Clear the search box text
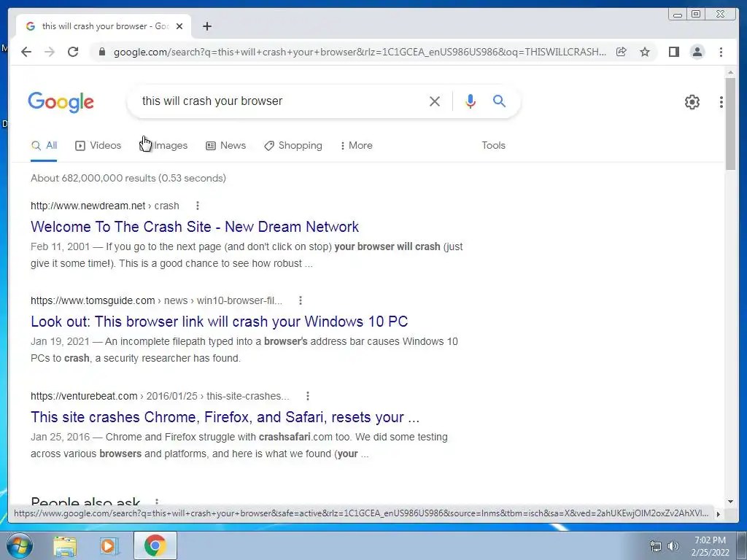 [x=435, y=101]
